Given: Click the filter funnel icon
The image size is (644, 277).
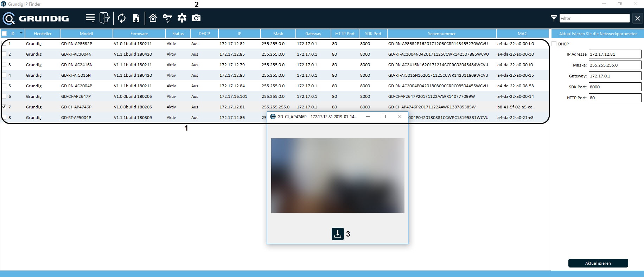Looking at the screenshot, I should [554, 18].
